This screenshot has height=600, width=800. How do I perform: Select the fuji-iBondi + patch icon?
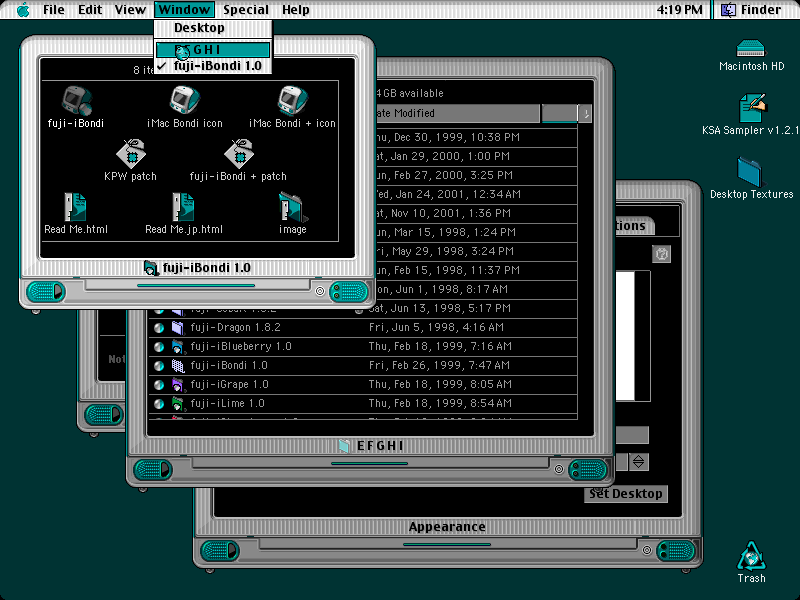(239, 154)
